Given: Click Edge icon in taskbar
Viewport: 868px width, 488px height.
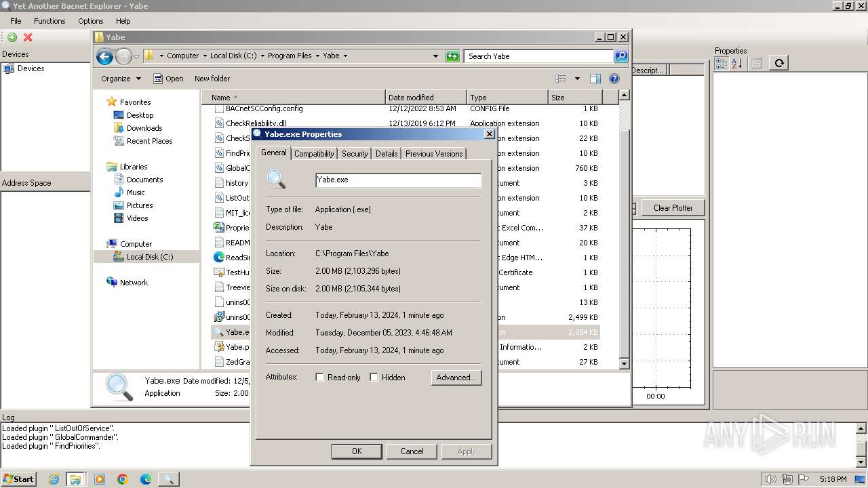Looking at the screenshot, I should click(146, 479).
